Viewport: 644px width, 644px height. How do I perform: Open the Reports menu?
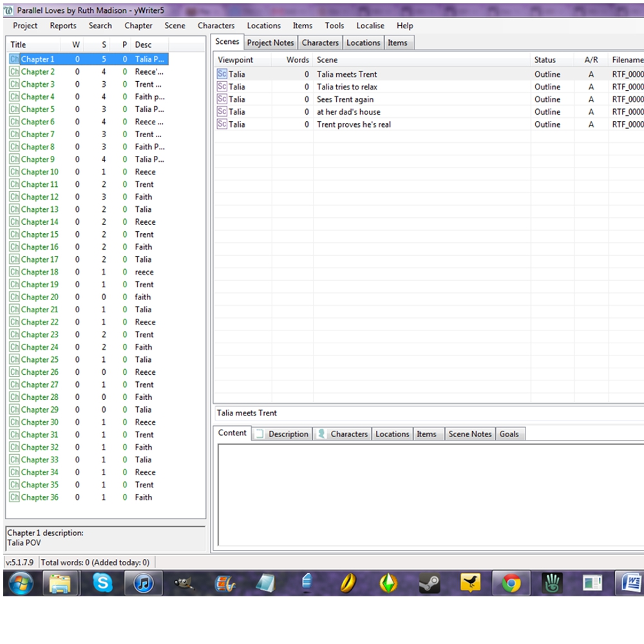pos(63,26)
